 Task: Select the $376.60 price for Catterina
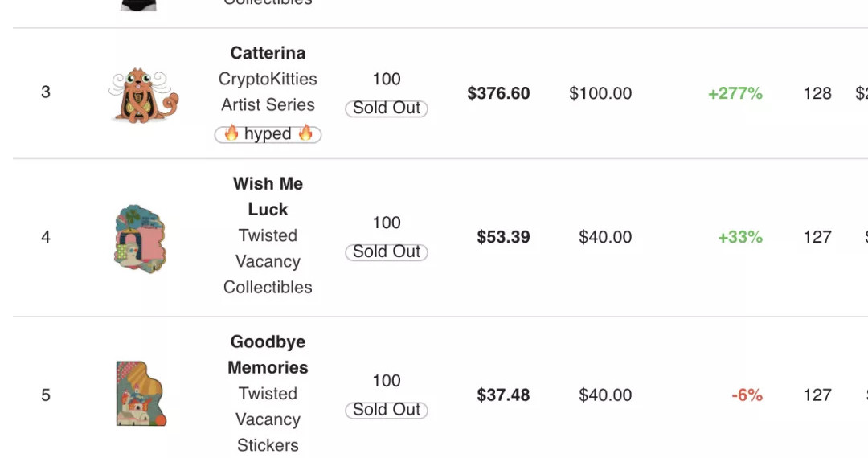(498, 93)
